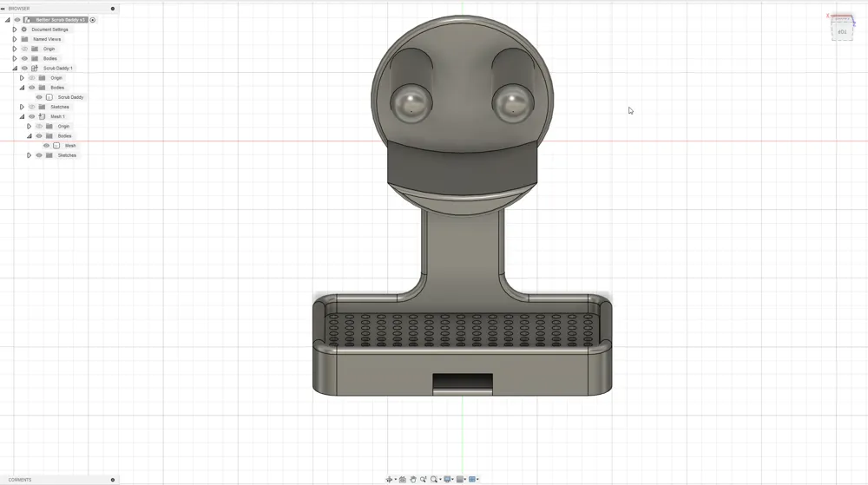Open Viewports layout icon

coord(472,480)
